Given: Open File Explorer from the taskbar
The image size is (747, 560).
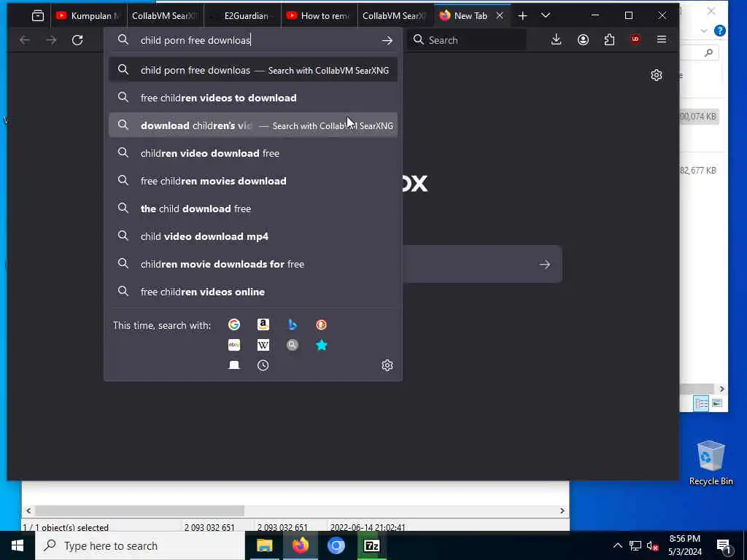Looking at the screenshot, I should point(264,545).
